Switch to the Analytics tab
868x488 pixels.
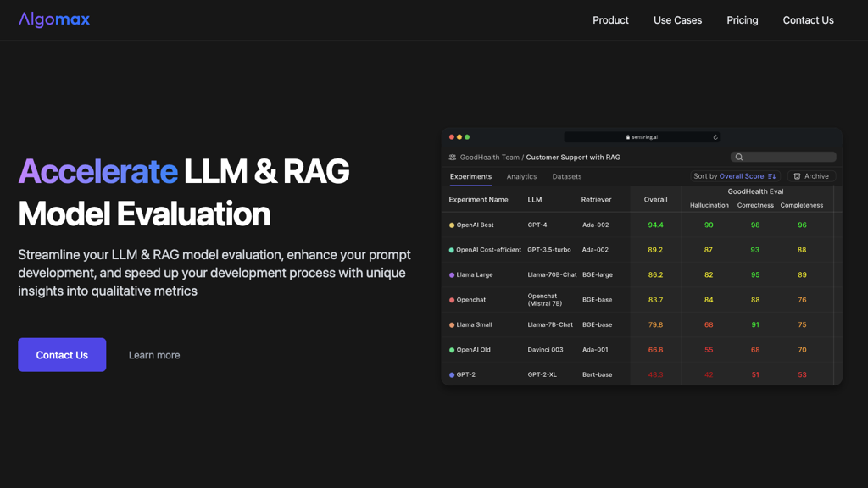click(521, 176)
